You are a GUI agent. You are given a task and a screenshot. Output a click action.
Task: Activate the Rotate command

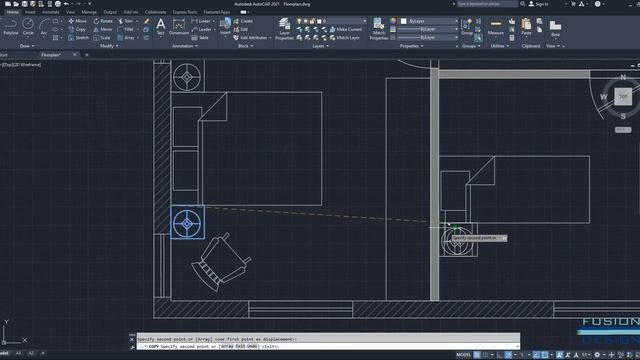coord(103,21)
